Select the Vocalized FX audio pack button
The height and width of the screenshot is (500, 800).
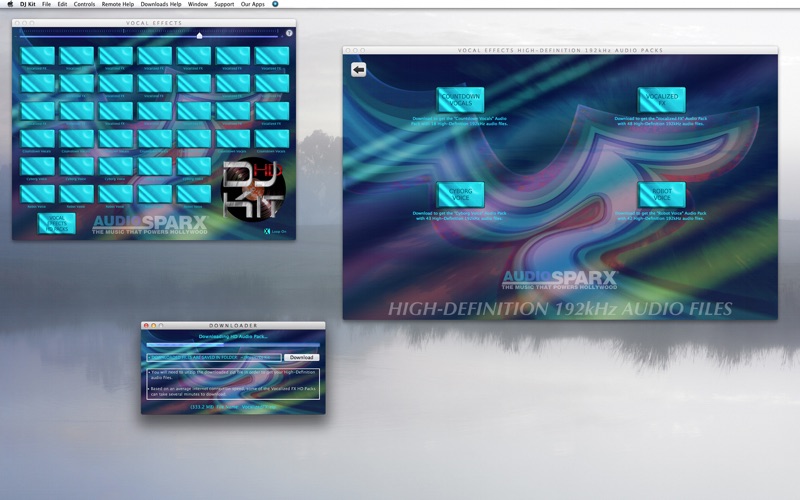[x=661, y=99]
